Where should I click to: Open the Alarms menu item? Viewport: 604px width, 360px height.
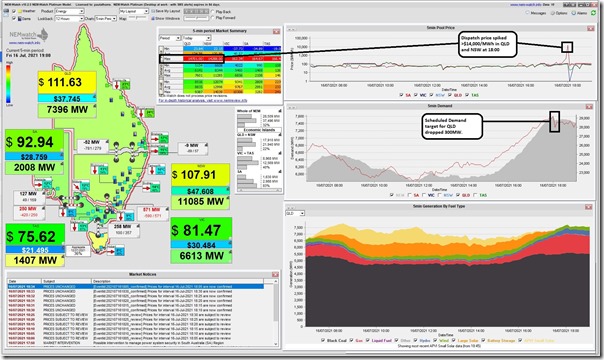579,13
